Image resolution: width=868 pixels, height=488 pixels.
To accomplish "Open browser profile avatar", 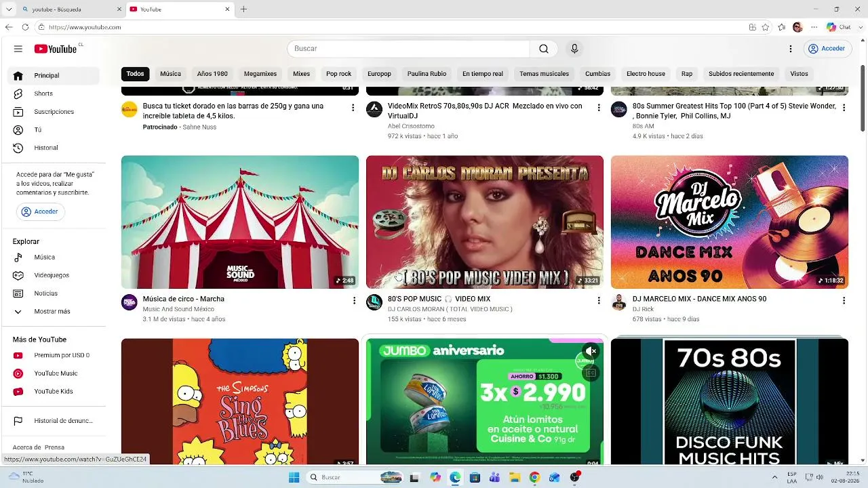I will pyautogui.click(x=797, y=27).
